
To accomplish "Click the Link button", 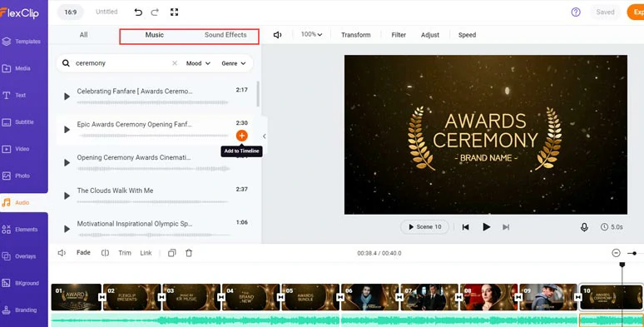I will 146,253.
